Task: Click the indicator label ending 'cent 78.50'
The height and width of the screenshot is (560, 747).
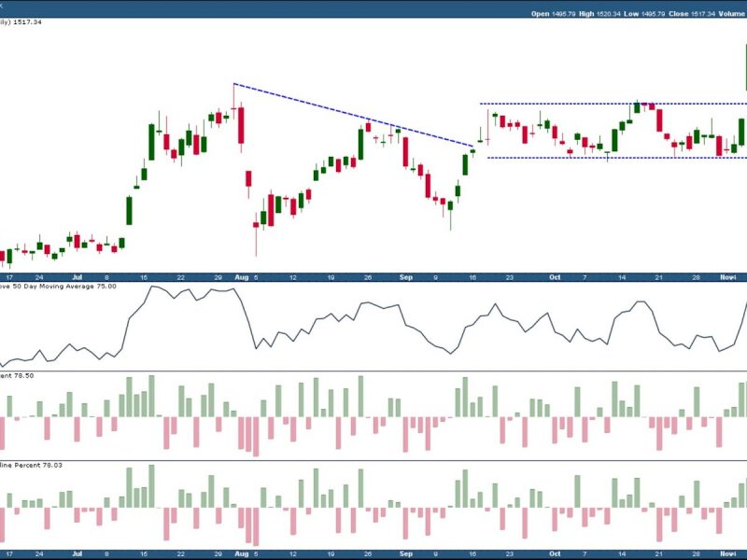Action: [x=17, y=376]
